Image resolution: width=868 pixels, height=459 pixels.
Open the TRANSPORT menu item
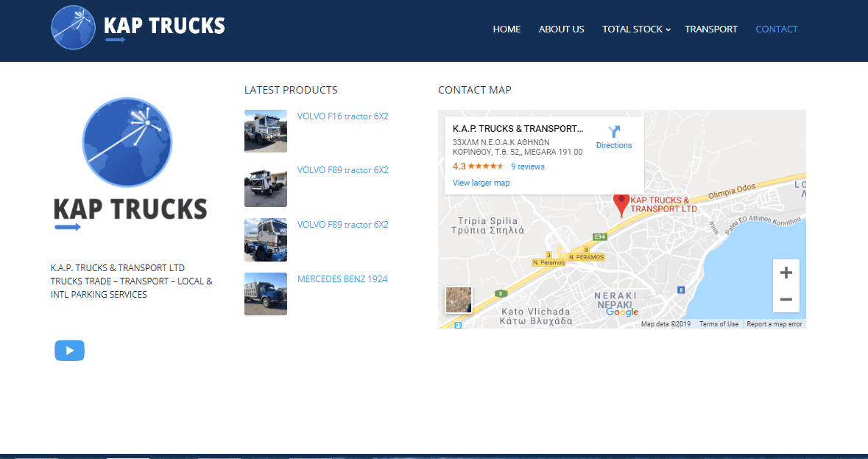coord(710,29)
